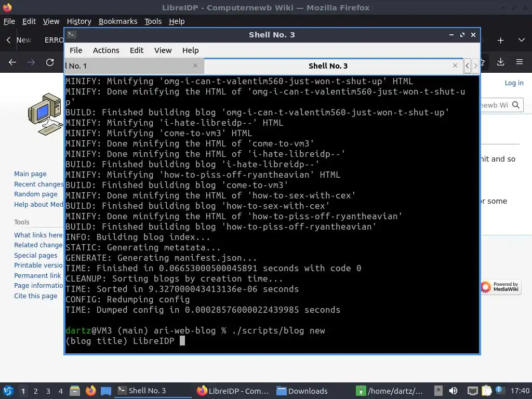
Task: Click the Powered by MediaWiki badge
Action: 501,287
